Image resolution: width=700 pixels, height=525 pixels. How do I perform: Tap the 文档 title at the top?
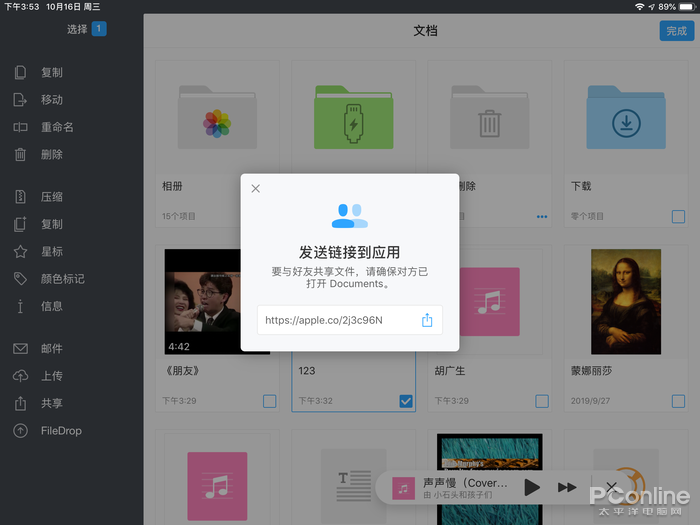[425, 31]
